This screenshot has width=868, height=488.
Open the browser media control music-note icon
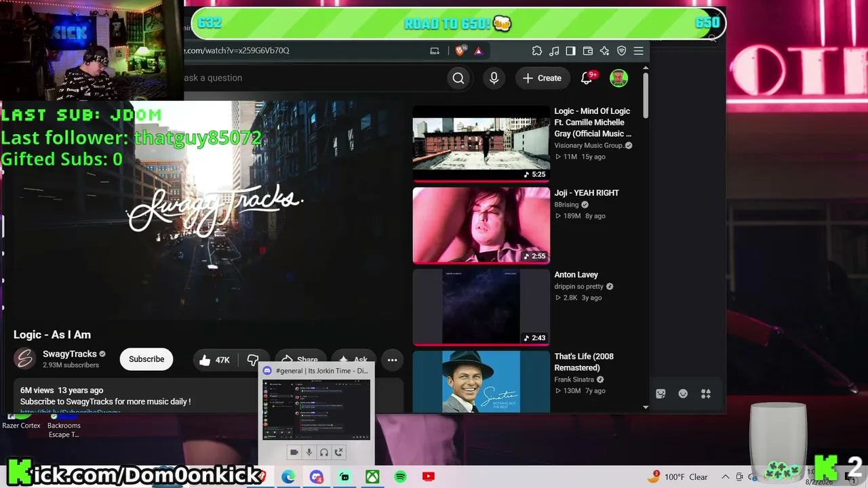click(554, 51)
